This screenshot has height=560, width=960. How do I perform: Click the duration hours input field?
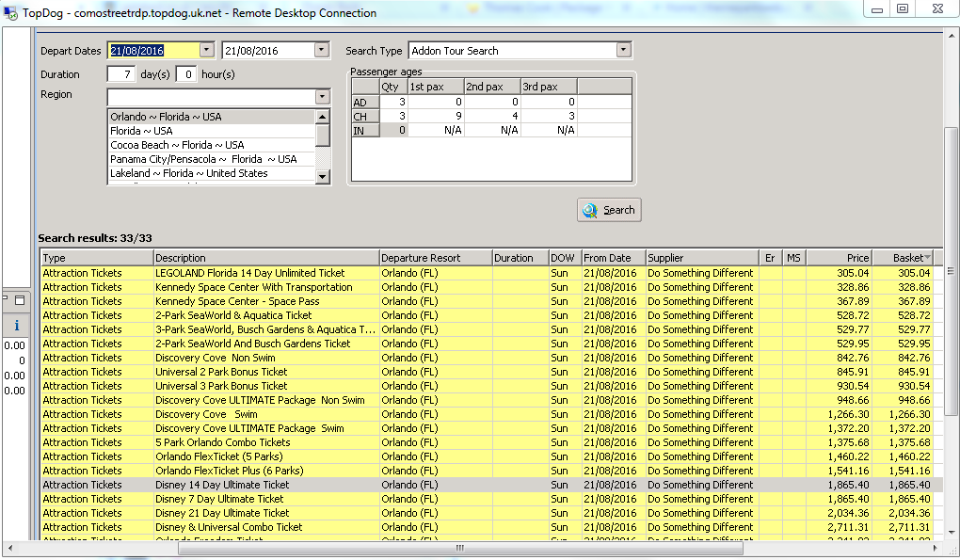[x=186, y=74]
